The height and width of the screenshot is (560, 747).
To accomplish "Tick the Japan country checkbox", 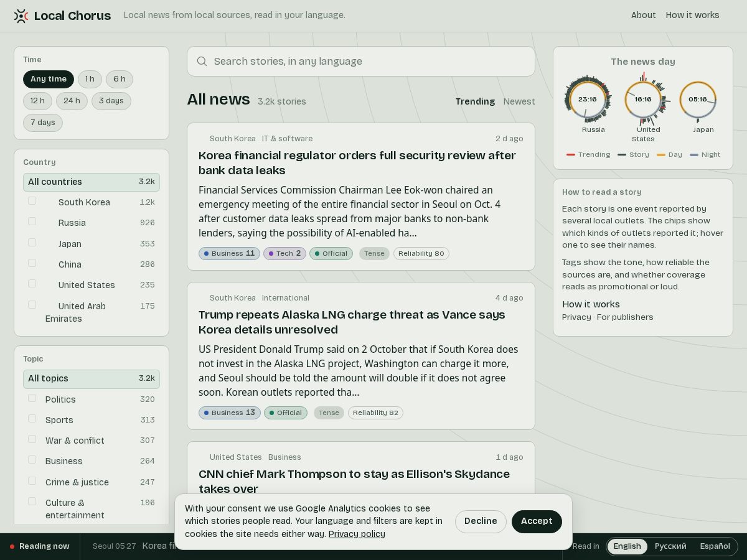I will (32, 243).
